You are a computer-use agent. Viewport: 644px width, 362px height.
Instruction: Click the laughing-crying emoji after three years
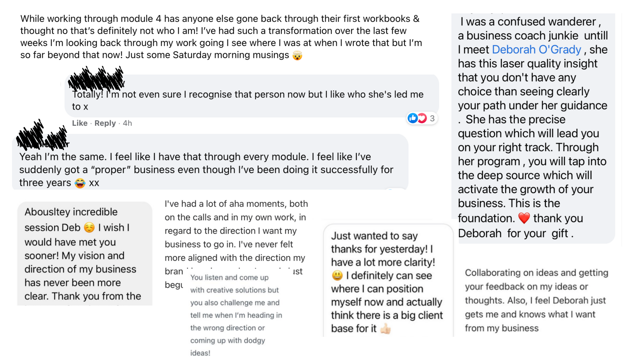click(80, 183)
